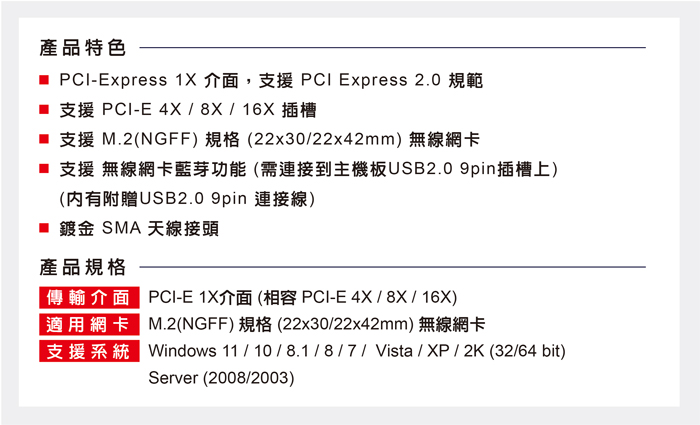Select the red bullet beside 支援 M.2(NGFF) 規格
This screenshot has width=700, height=425.
pyautogui.click(x=45, y=139)
